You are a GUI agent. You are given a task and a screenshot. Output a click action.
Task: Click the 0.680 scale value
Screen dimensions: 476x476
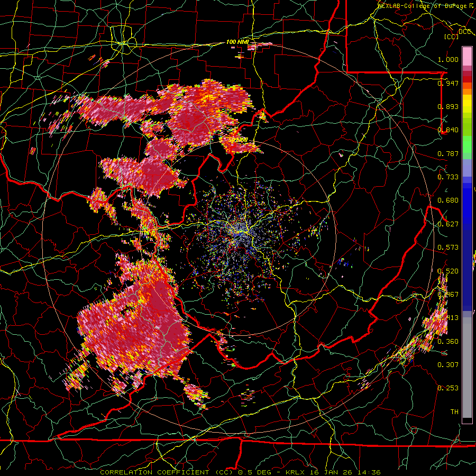point(448,200)
